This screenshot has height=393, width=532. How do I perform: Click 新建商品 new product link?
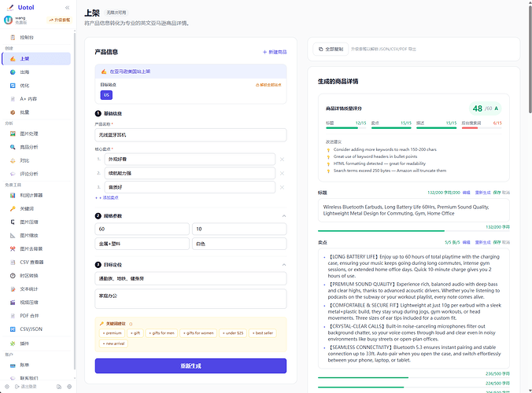point(275,52)
